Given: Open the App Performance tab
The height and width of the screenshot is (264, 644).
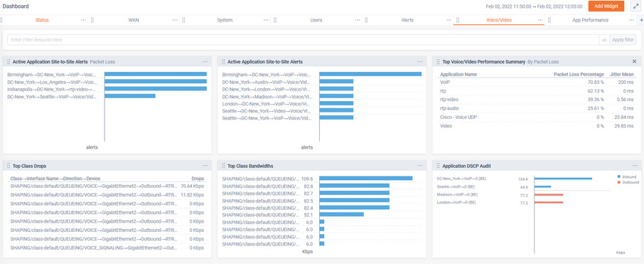Looking at the screenshot, I should [x=590, y=20].
